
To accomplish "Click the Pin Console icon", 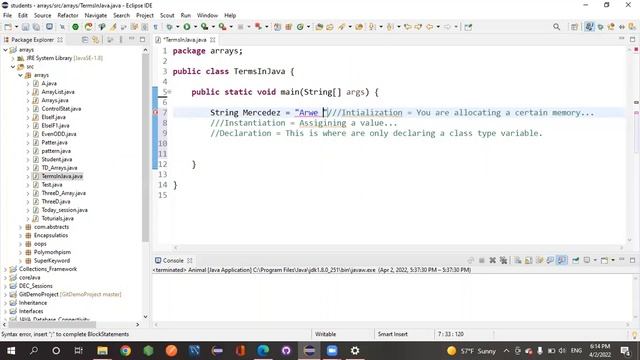I will [576, 260].
